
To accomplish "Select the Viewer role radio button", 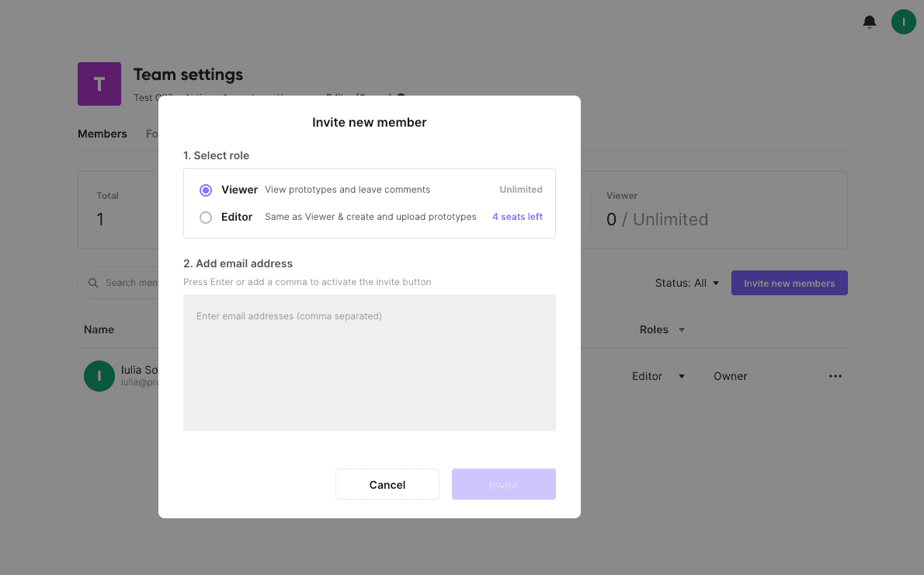I will pos(206,190).
